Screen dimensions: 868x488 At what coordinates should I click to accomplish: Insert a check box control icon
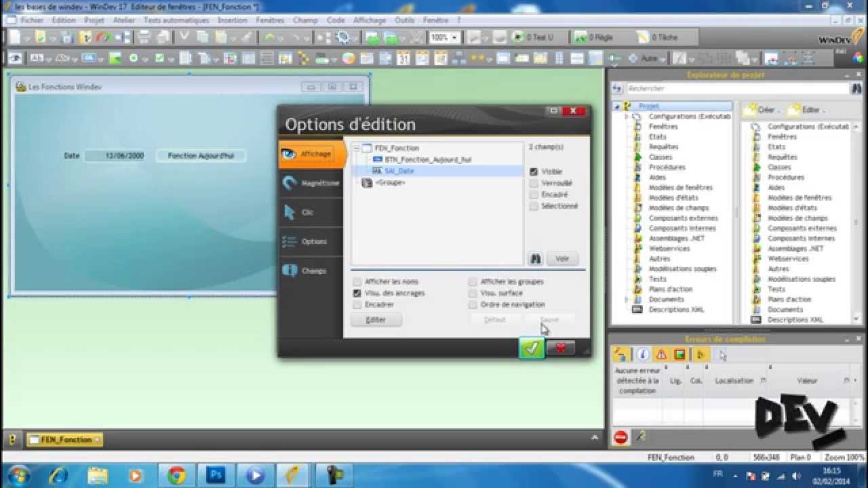(159, 58)
